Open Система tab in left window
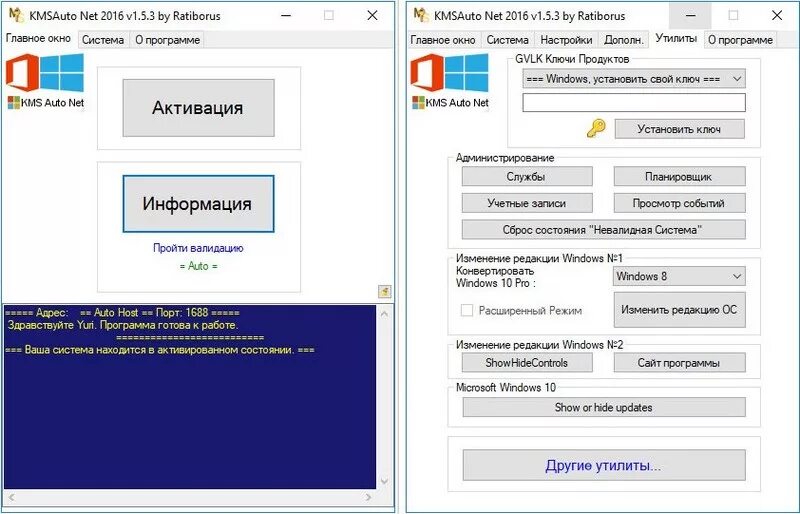 (x=103, y=40)
